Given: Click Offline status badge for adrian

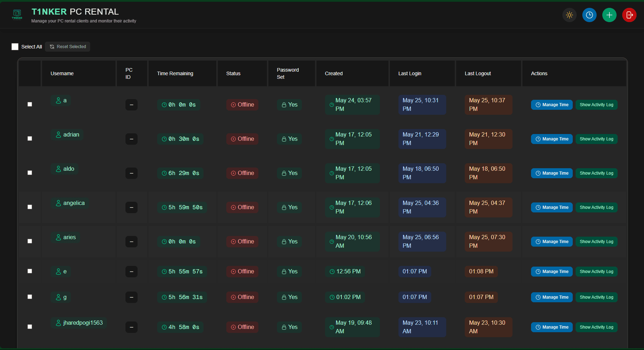Looking at the screenshot, I should [x=242, y=139].
